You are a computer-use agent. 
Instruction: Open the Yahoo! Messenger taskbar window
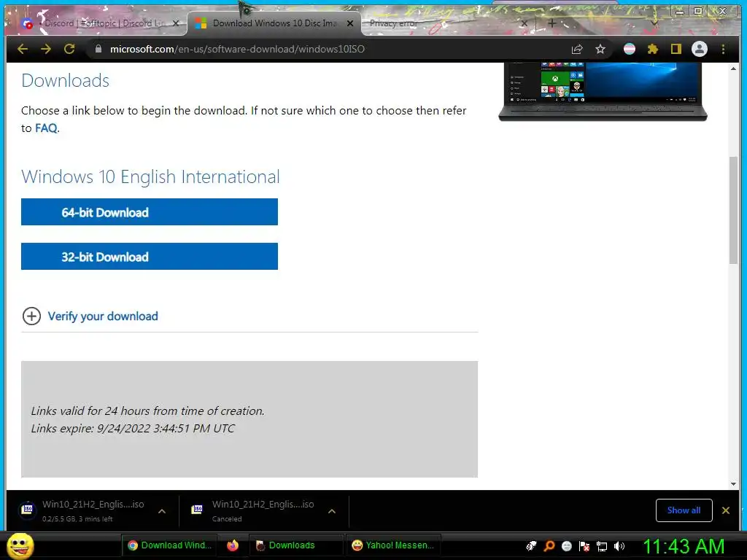point(393,545)
